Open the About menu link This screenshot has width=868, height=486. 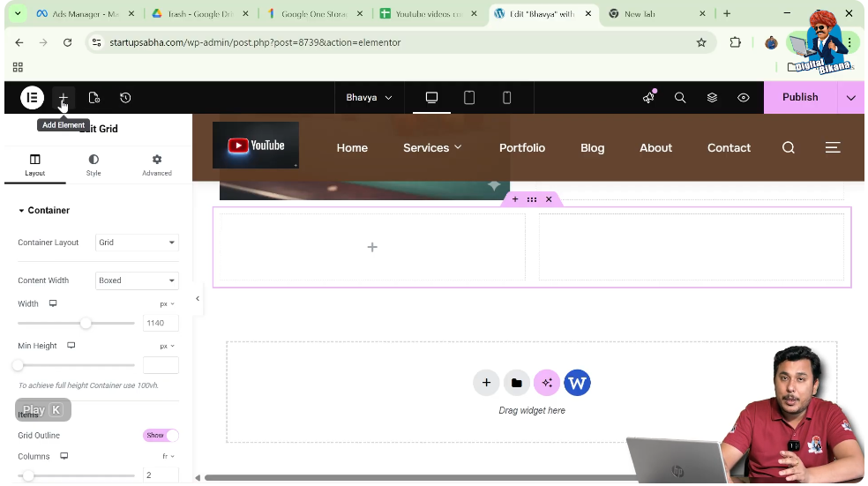coord(656,148)
